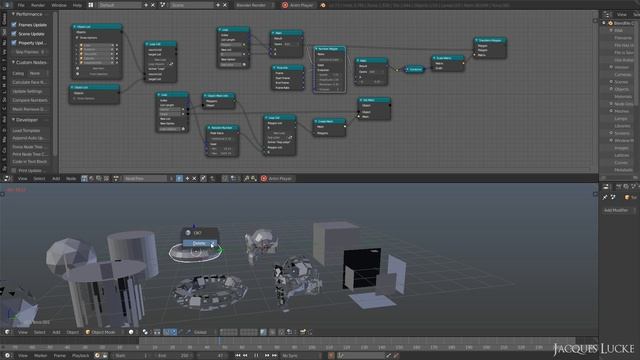Open the No Sync dropdown
The height and width of the screenshot is (360, 640).
(x=301, y=356)
